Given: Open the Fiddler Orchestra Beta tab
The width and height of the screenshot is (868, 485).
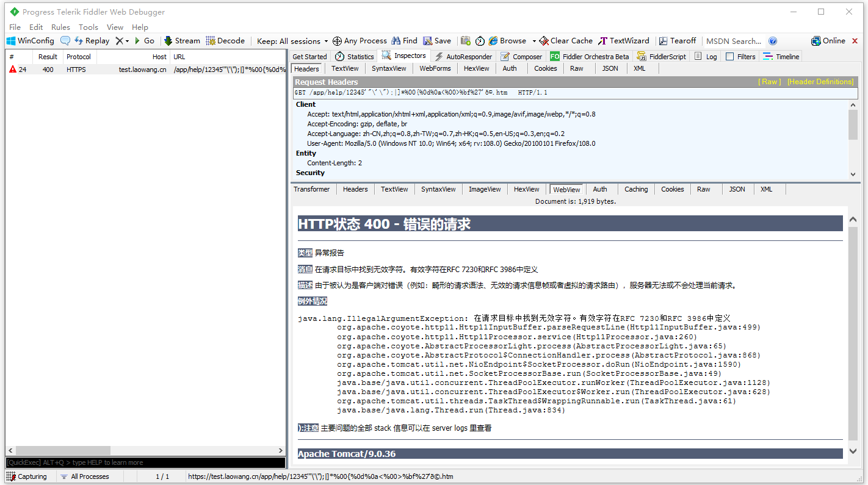Looking at the screenshot, I should [590, 57].
